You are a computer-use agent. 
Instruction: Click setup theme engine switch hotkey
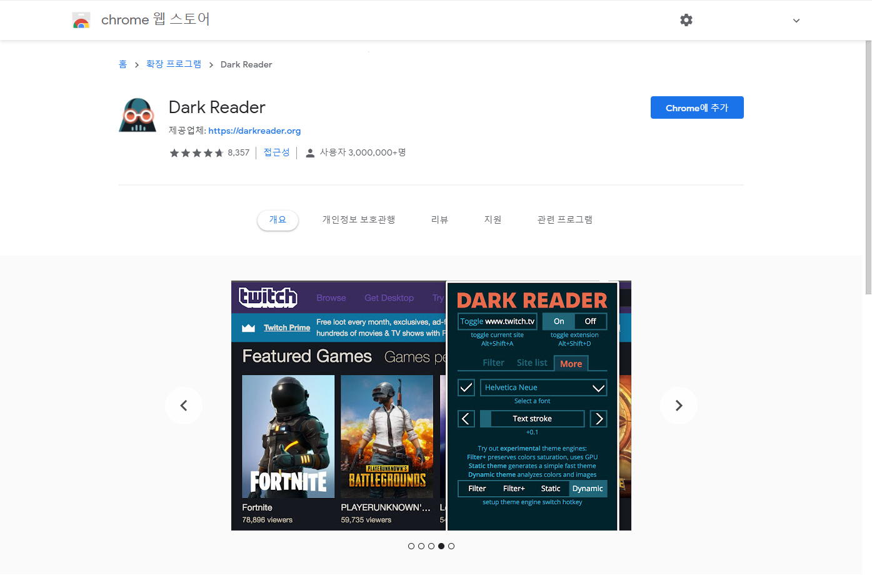(x=532, y=502)
